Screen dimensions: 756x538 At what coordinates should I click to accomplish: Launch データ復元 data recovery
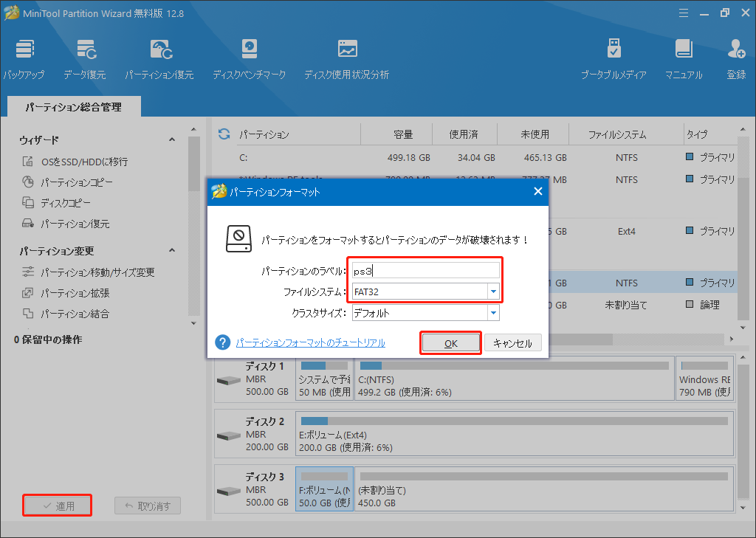(85, 60)
